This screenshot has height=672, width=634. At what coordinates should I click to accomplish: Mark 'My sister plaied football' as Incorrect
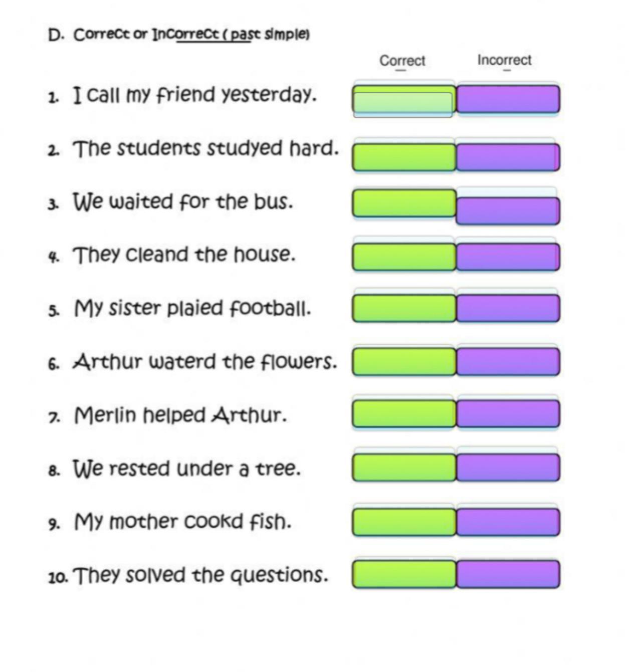508,308
